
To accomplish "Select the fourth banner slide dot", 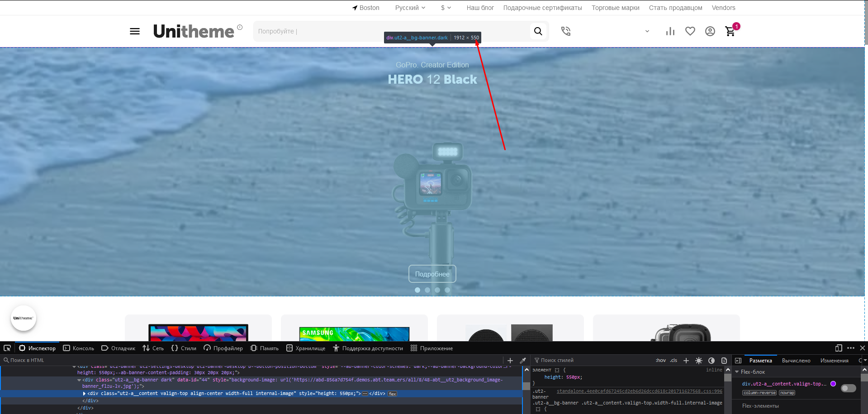I will click(447, 290).
